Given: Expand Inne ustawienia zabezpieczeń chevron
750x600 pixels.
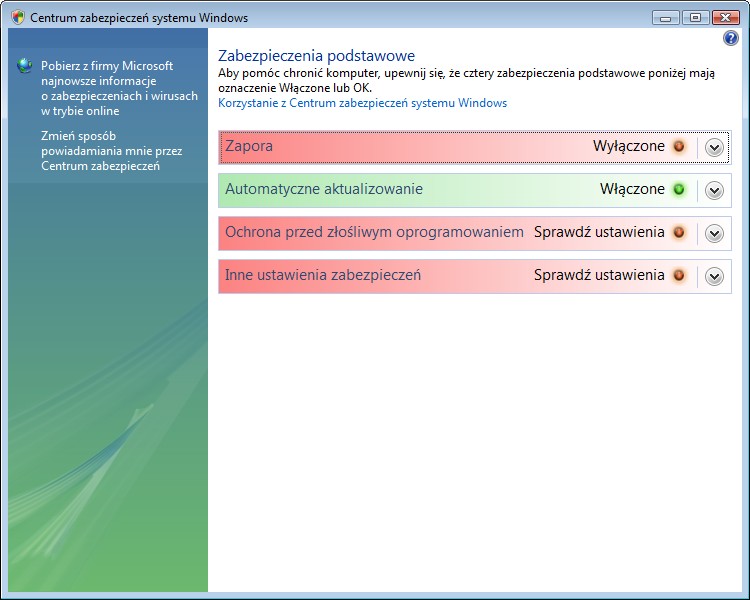Looking at the screenshot, I should coord(714,277).
